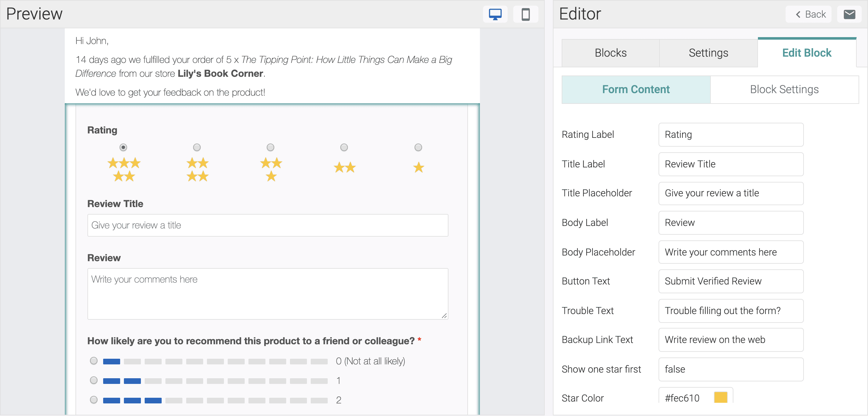
Task: Switch to the Blocks tab
Action: [610, 53]
